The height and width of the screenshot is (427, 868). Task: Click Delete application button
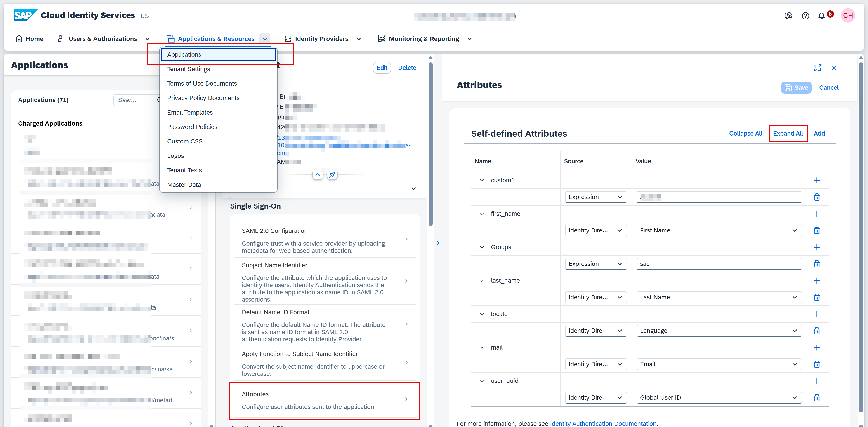(407, 68)
